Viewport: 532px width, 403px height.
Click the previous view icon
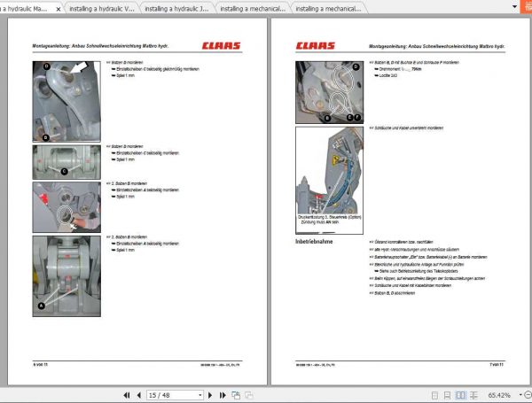(x=236, y=395)
